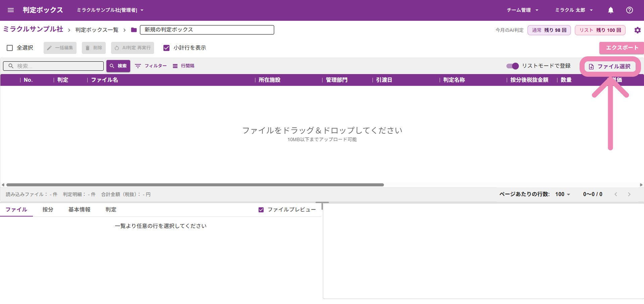Toggle リストモードで登録 switch
This screenshot has width=644, height=304.
[x=512, y=66]
